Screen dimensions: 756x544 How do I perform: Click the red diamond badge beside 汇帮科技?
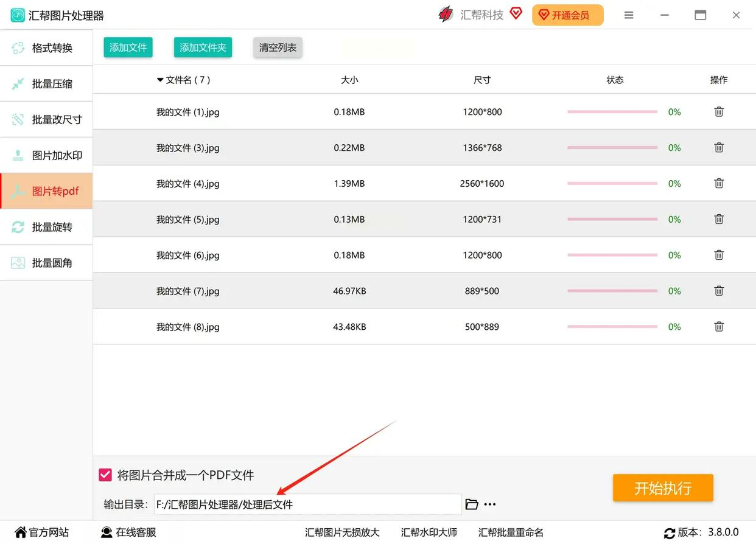pyautogui.click(x=516, y=13)
